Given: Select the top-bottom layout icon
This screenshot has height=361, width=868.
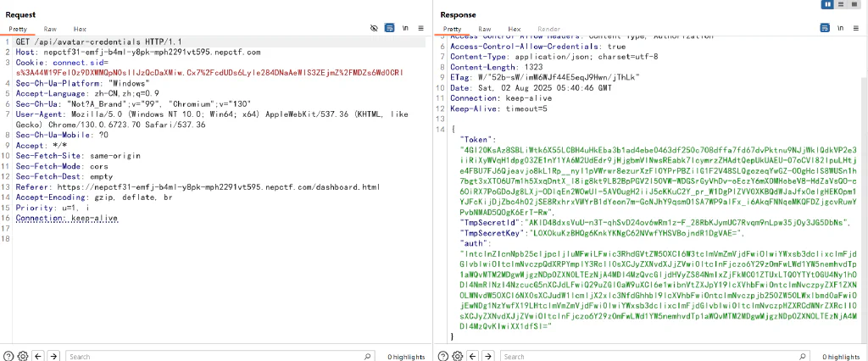Looking at the screenshot, I should [x=841, y=4].
